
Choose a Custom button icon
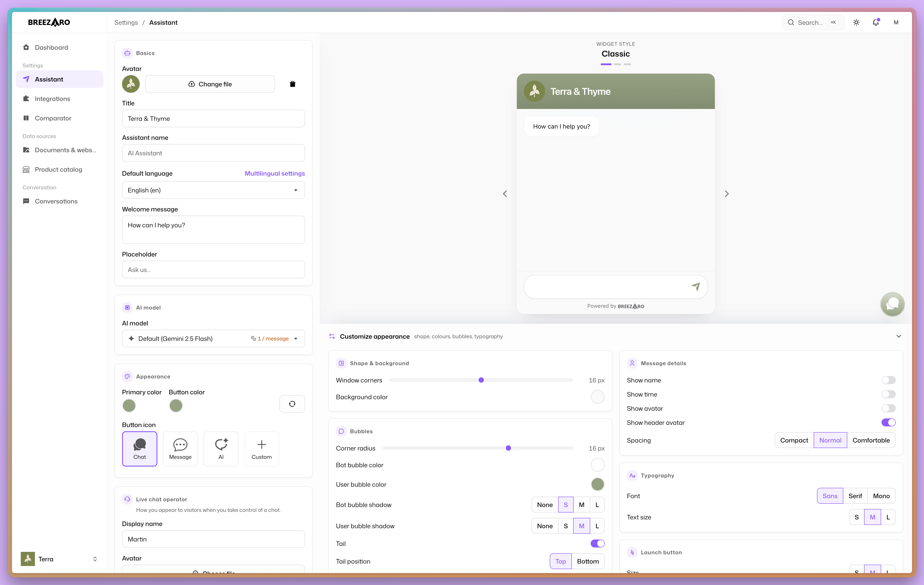[x=262, y=448]
